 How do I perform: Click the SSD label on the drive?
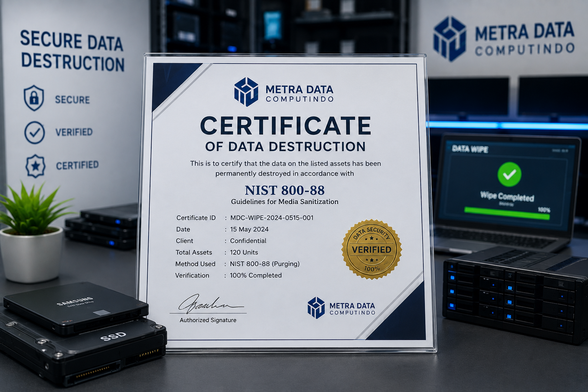pyautogui.click(x=113, y=336)
